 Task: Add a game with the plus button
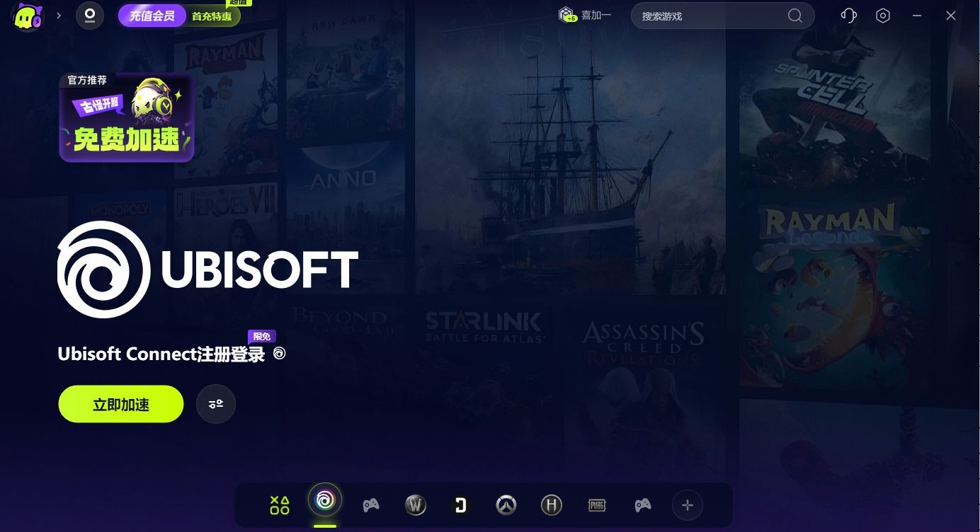[x=687, y=505]
